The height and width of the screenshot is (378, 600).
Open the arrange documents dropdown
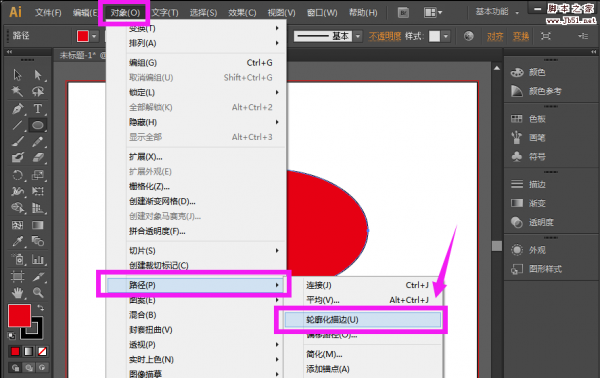433,13
